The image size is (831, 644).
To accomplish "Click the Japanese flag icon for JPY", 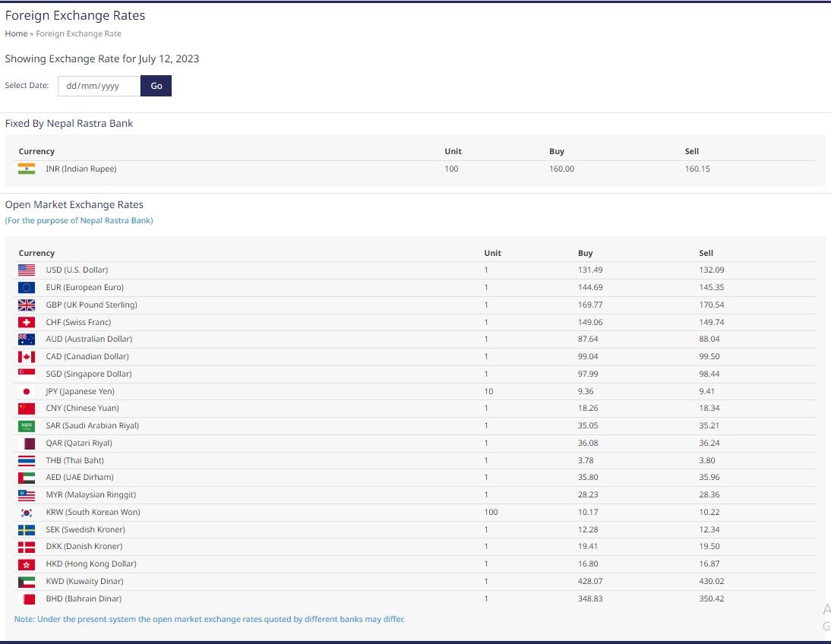I will click(x=27, y=391).
